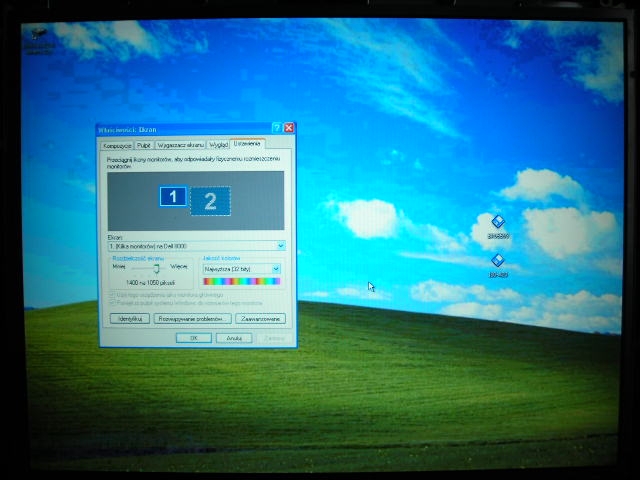Switch to the Kompozycje tab
The height and width of the screenshot is (480, 640).
117,146
